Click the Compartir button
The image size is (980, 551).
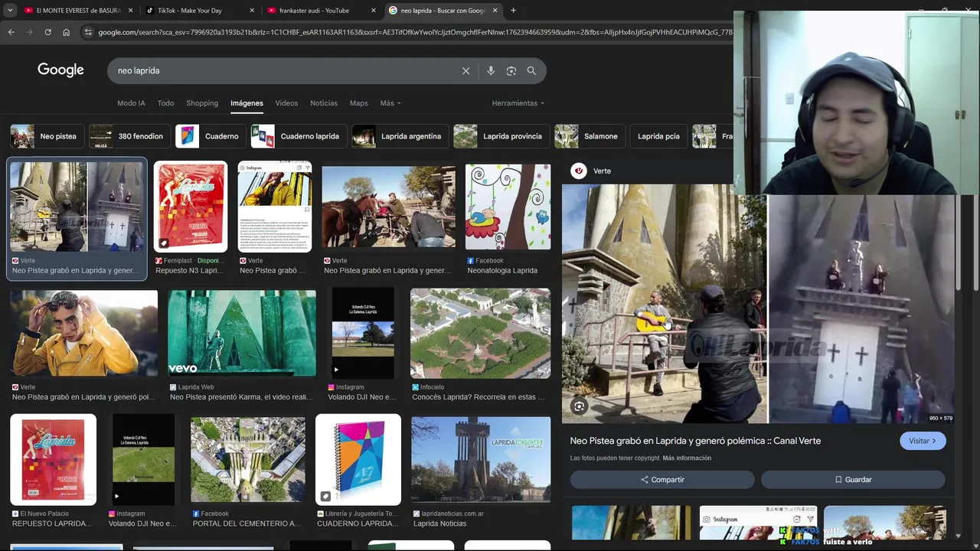(662, 480)
